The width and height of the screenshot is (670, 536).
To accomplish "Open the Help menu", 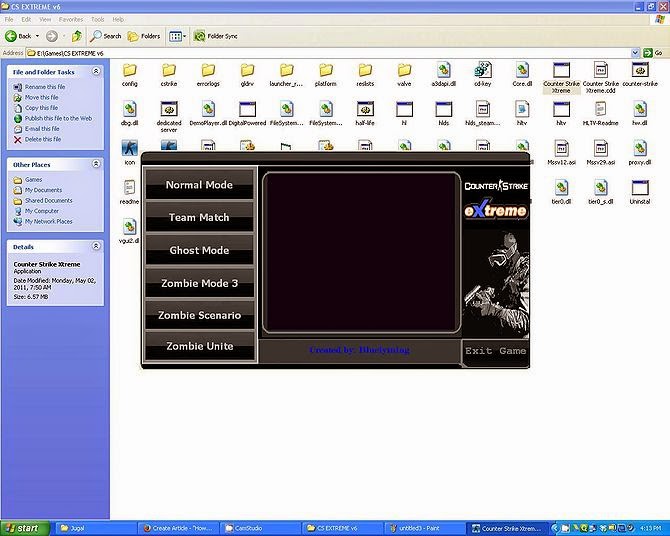I will (118, 20).
